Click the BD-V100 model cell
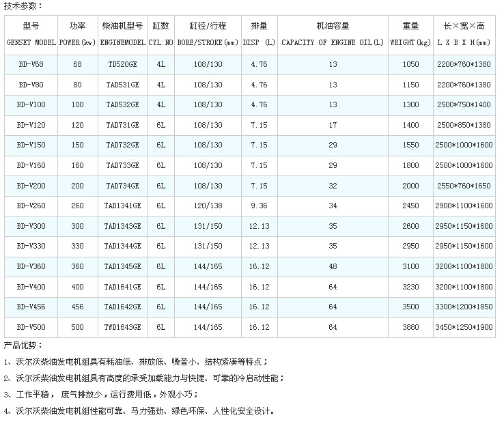The image size is (504, 422). point(31,105)
